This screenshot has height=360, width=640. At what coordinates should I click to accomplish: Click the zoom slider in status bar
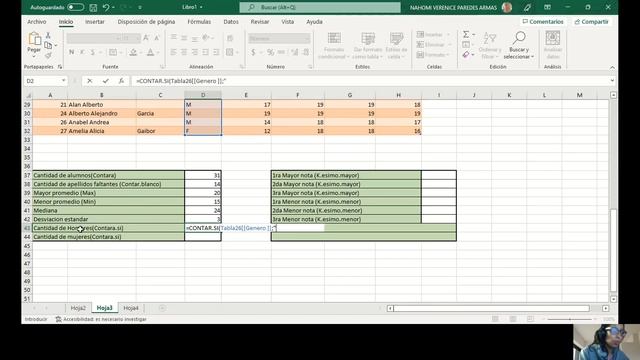pyautogui.click(x=570, y=319)
